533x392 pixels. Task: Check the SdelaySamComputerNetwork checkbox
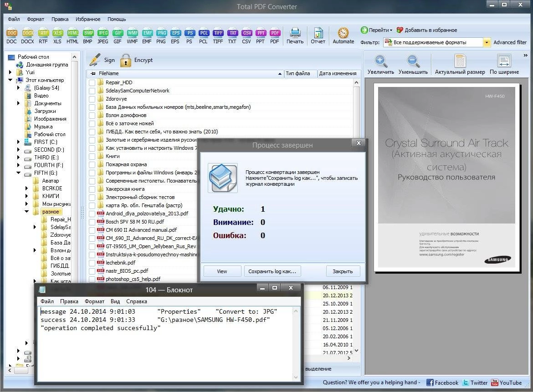92,91
